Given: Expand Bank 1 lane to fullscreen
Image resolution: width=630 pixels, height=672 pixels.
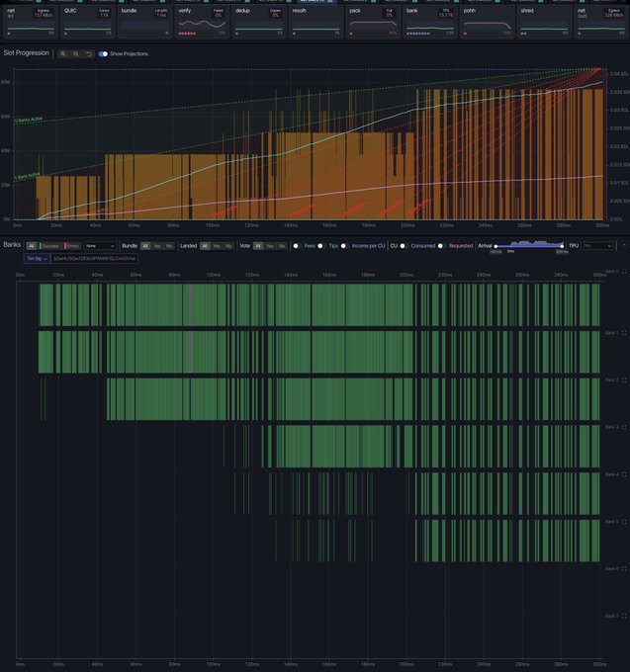Looking at the screenshot, I should (624, 333).
